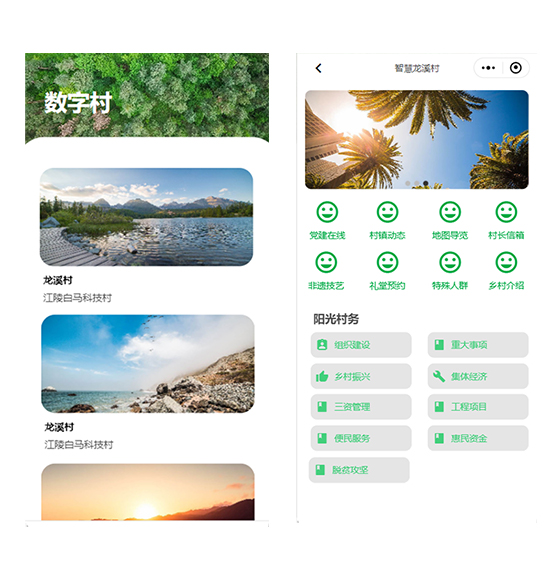Open 党建在线 smiley icon
The height and width of the screenshot is (580, 560).
(327, 212)
